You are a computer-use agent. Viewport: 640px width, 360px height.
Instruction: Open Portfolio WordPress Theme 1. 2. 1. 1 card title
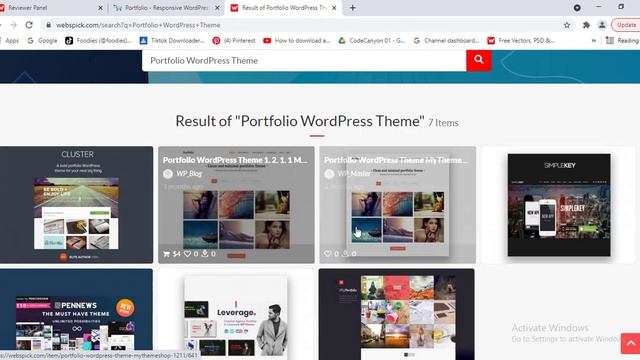pyautogui.click(x=235, y=160)
